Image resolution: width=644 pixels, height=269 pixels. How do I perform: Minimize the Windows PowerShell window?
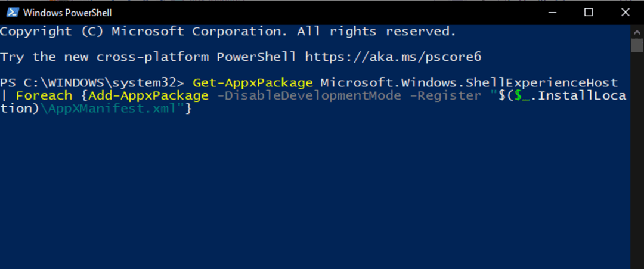pyautogui.click(x=552, y=13)
